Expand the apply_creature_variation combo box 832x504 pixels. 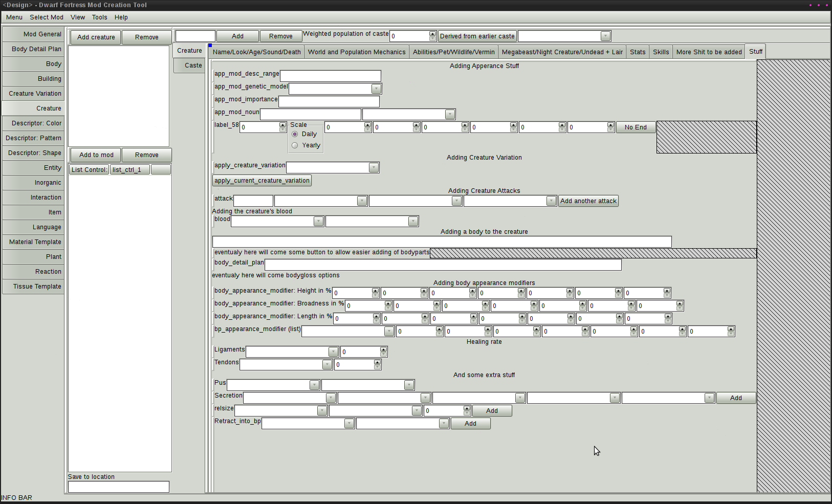tap(374, 168)
